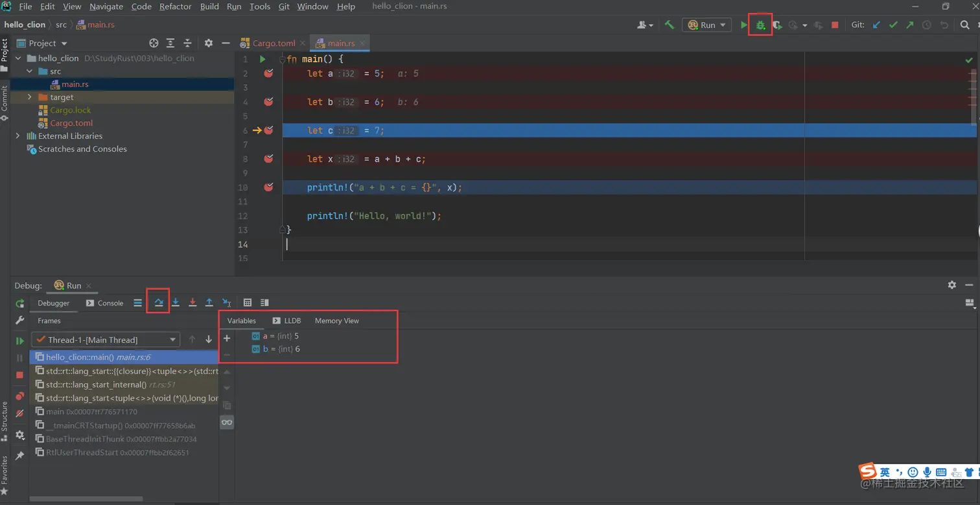Toggle breakpoint on line 8
Screen dimensions: 980x505
pyautogui.click(x=268, y=159)
